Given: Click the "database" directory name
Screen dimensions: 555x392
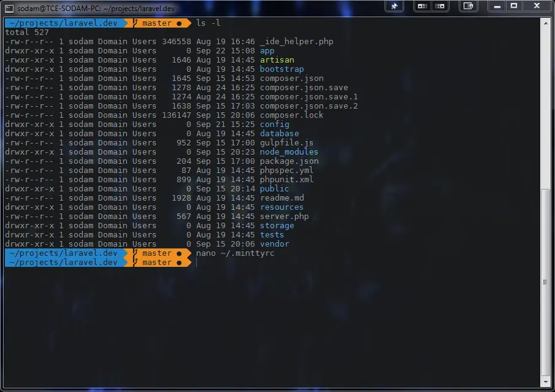Looking at the screenshot, I should [279, 134].
